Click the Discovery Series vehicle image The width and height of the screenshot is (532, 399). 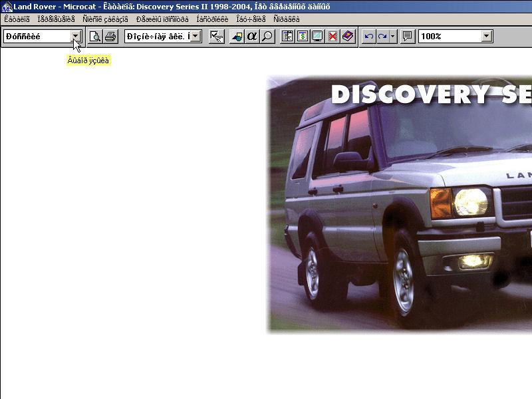[399, 206]
